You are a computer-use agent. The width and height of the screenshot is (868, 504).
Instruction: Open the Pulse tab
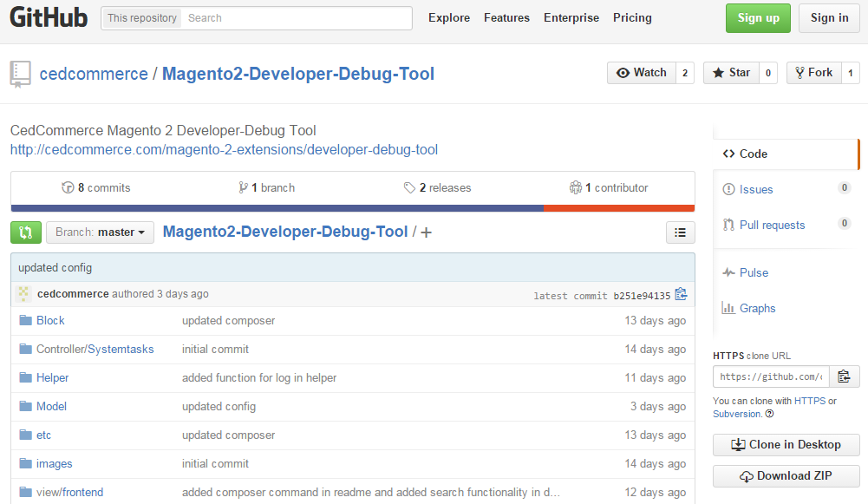click(x=786, y=272)
